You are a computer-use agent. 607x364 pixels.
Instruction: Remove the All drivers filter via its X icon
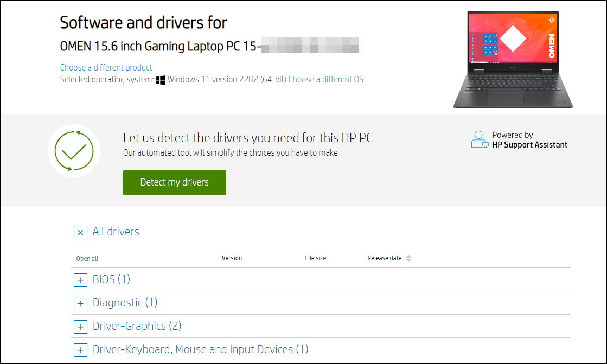(x=80, y=232)
